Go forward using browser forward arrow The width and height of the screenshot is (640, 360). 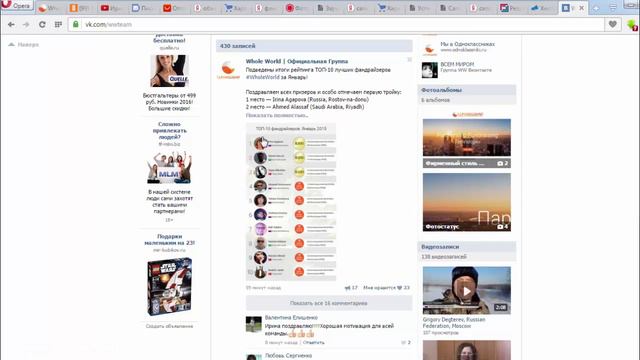(x=26, y=24)
